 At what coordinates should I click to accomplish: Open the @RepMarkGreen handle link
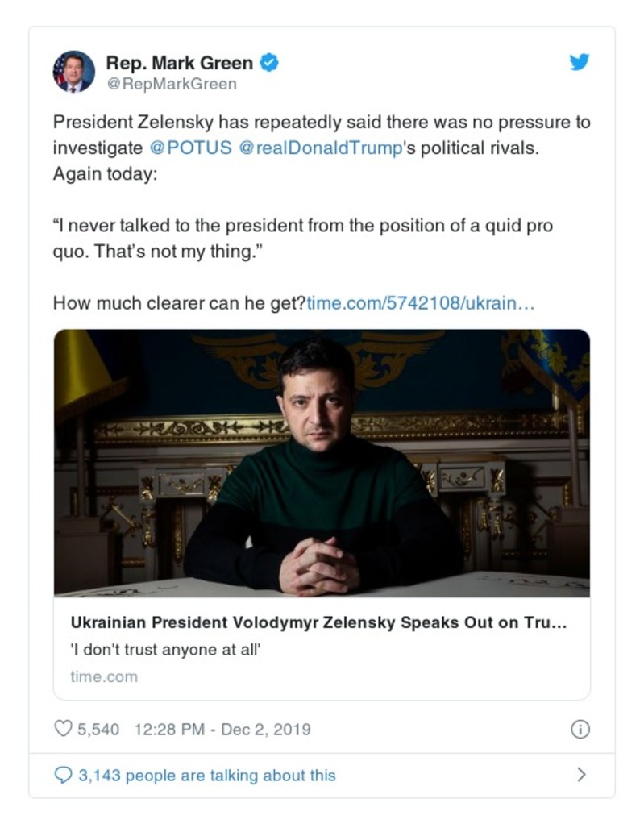172,84
